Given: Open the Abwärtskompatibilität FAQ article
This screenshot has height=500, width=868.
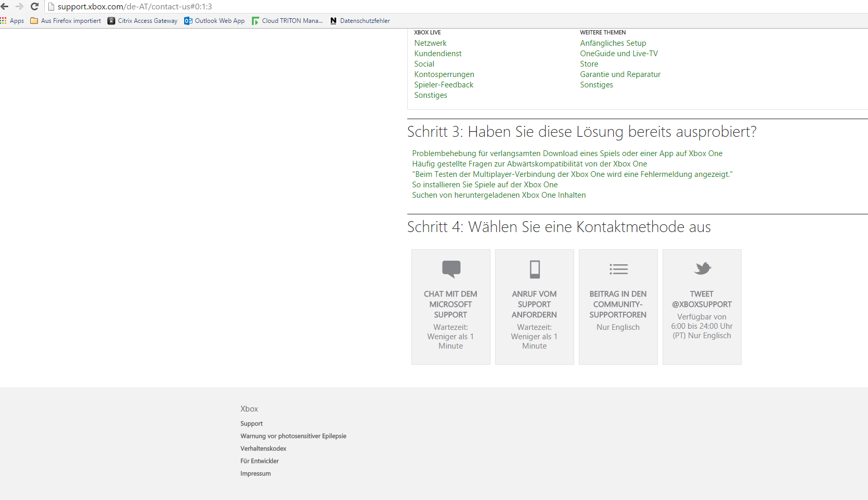Looking at the screenshot, I should tap(529, 164).
